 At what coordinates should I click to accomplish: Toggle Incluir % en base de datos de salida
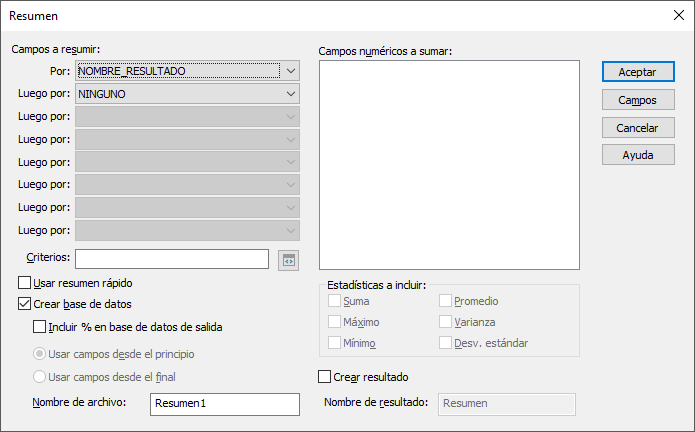(40, 326)
